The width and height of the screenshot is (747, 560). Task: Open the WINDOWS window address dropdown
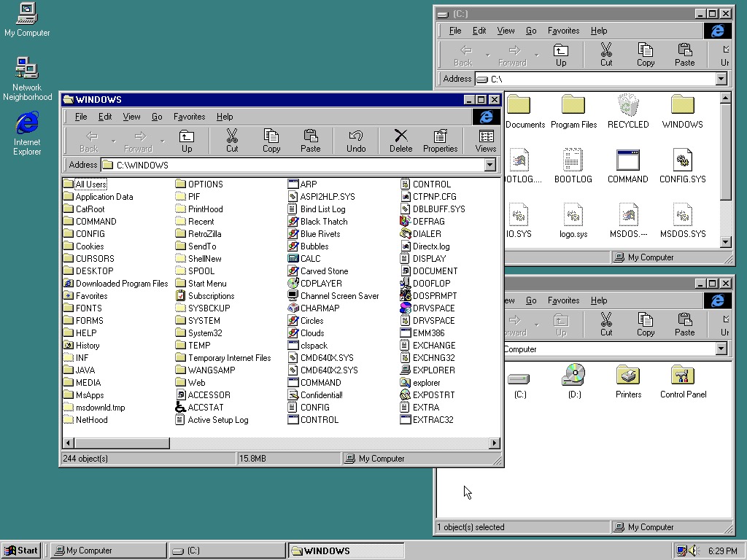point(489,165)
